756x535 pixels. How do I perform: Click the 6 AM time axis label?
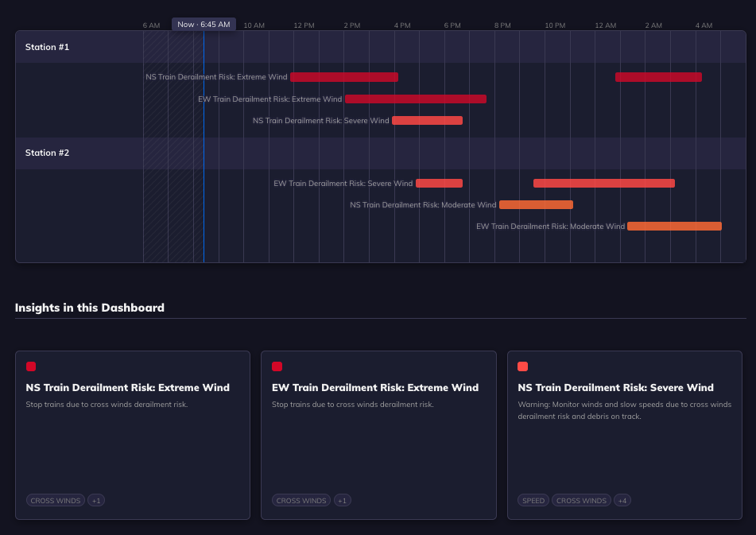tap(151, 25)
